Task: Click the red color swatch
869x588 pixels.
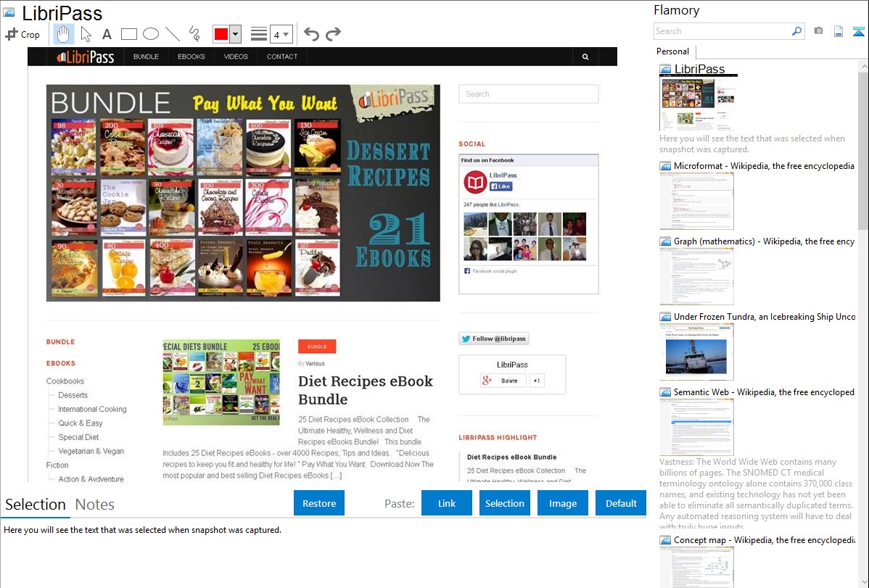Action: [x=221, y=34]
